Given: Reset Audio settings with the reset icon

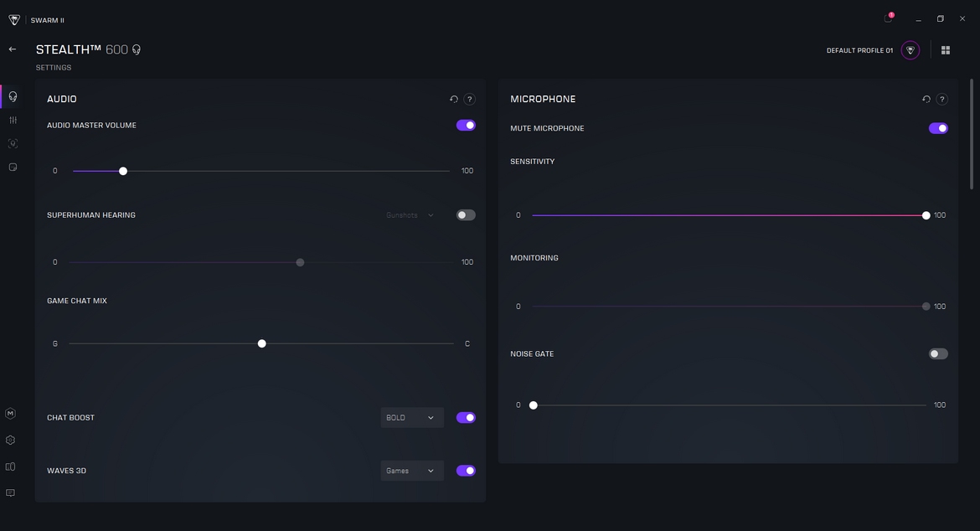Looking at the screenshot, I should (454, 99).
